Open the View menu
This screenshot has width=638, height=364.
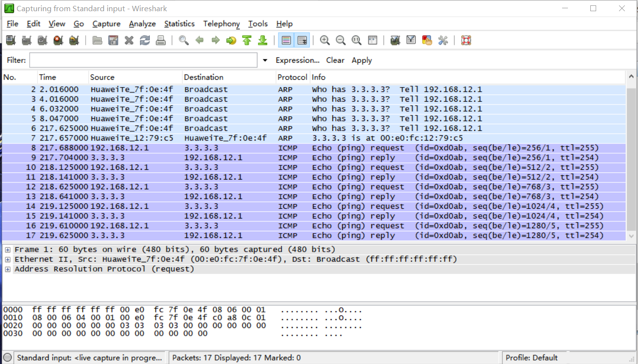[x=57, y=24]
